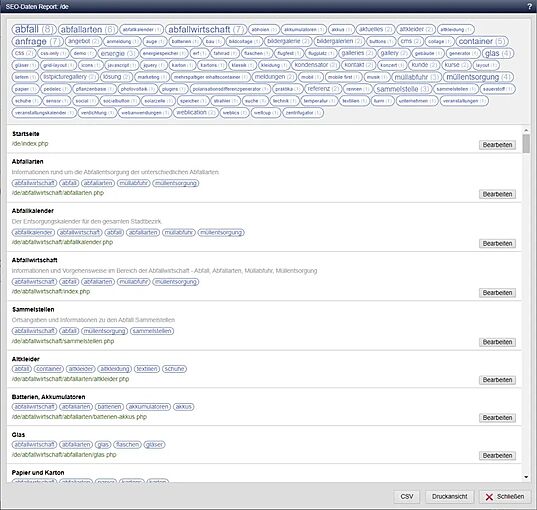Image resolution: width=537 pixels, height=510 pixels.
Task: Select the 'kontakt (2)' tag in the cloud
Action: pos(359,65)
